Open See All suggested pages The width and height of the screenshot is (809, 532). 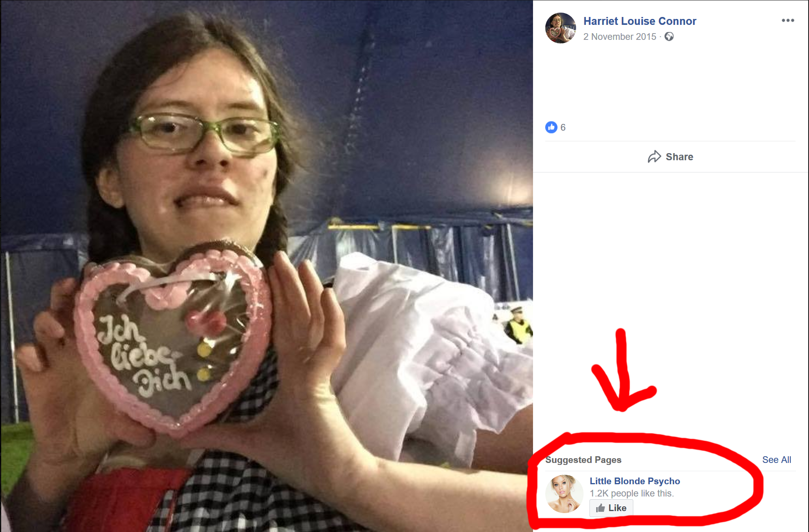[776, 460]
